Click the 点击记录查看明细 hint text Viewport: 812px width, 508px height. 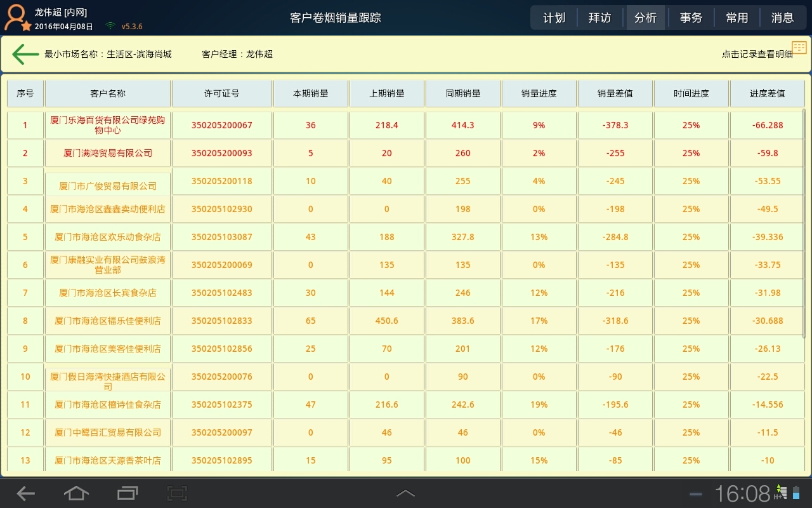pos(757,55)
